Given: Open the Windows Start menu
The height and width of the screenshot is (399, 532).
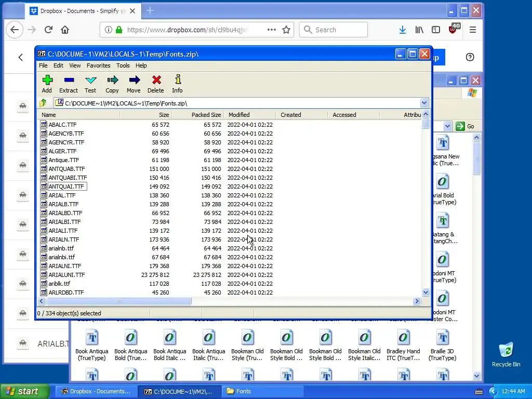Looking at the screenshot, I should pyautogui.click(x=25, y=391).
